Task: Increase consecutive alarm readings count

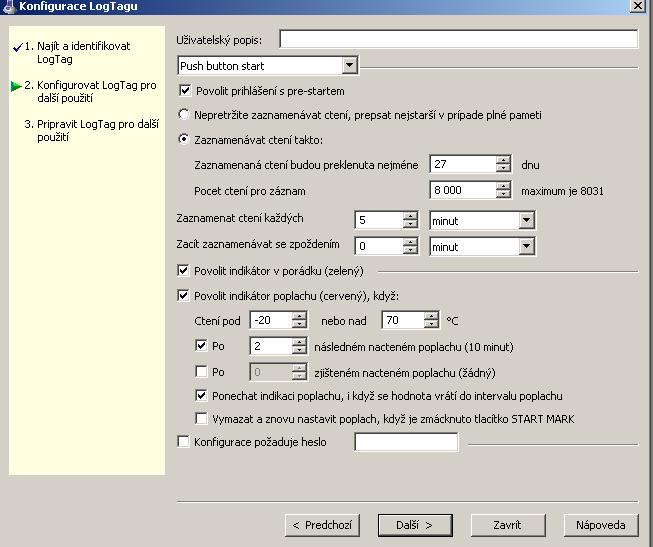Action: point(299,342)
